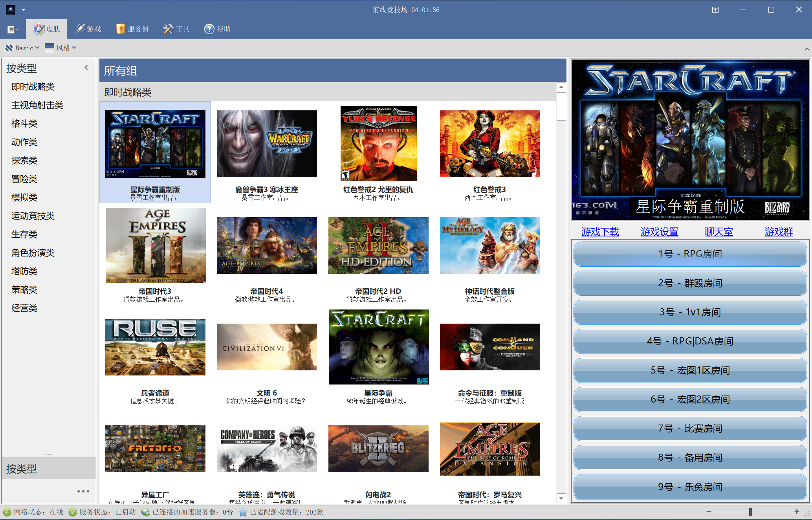Collapse the ribbon with the chevron
The image size is (812, 520).
coord(807,49)
